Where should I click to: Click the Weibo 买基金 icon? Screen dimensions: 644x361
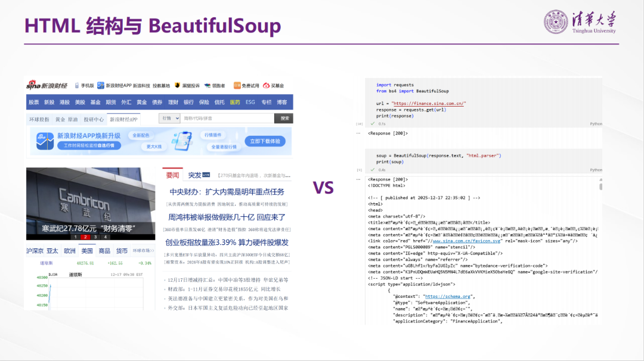[266, 85]
